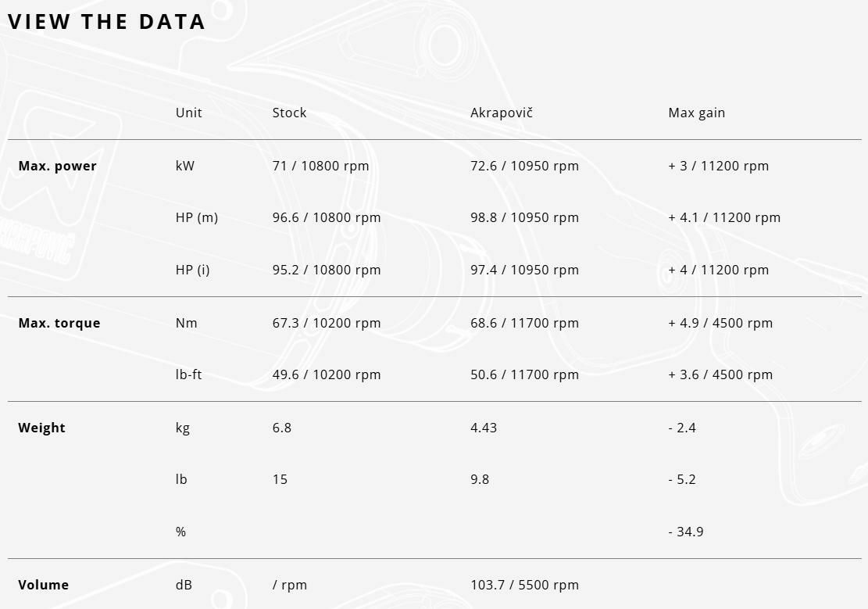This screenshot has width=868, height=609.
Task: Click the Akrapovič weight value 4.43
Action: 483,428
